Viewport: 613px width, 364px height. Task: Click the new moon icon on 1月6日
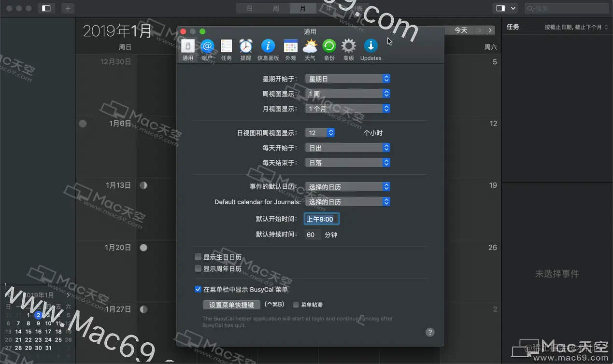tap(83, 124)
